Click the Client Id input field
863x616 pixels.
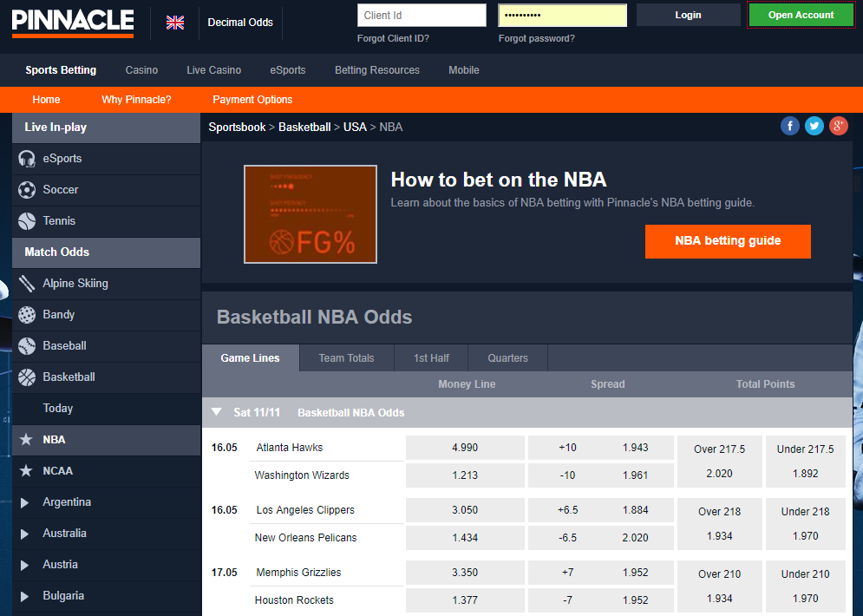(422, 16)
